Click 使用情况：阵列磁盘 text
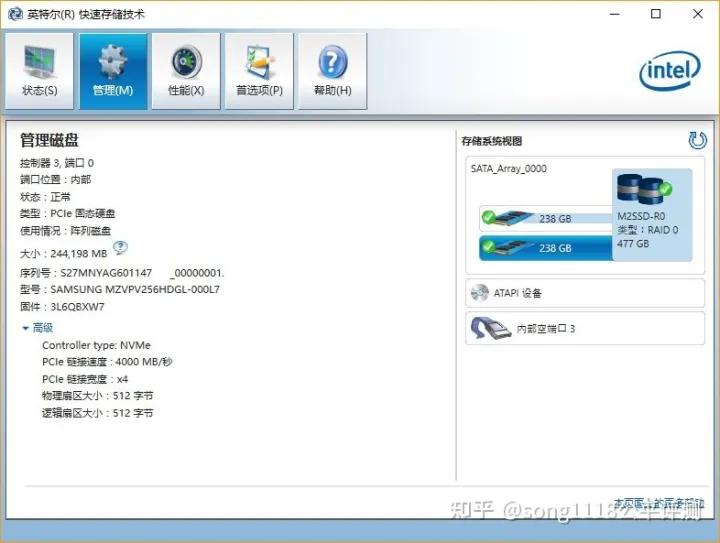Image resolution: width=720 pixels, height=543 pixels. [x=65, y=230]
